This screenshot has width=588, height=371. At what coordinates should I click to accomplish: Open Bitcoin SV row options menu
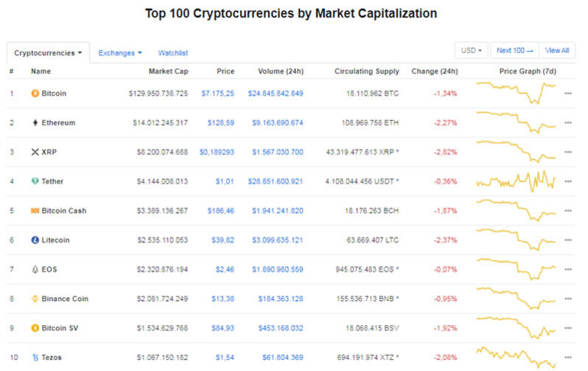(x=568, y=328)
